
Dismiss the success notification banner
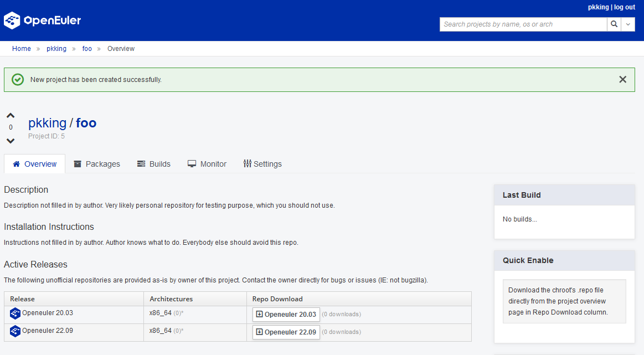pyautogui.click(x=622, y=80)
